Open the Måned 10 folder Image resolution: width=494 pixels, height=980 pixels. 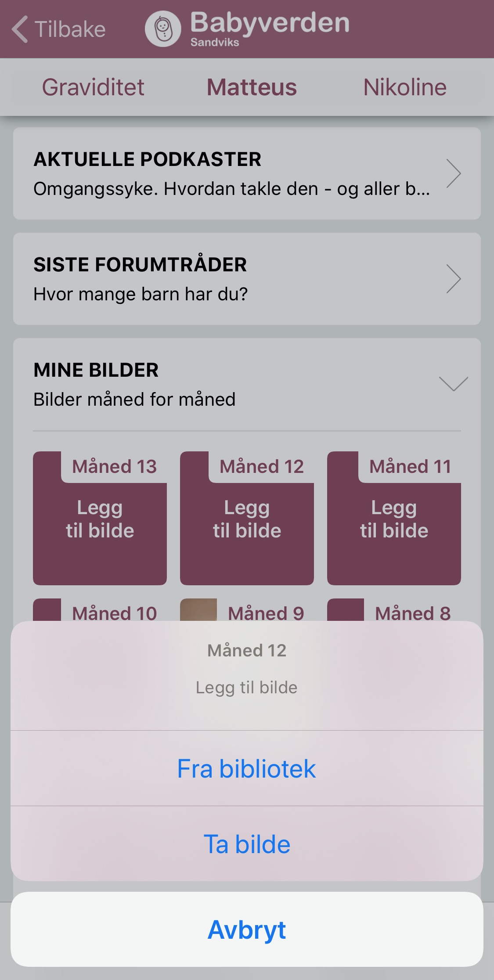[x=100, y=610]
